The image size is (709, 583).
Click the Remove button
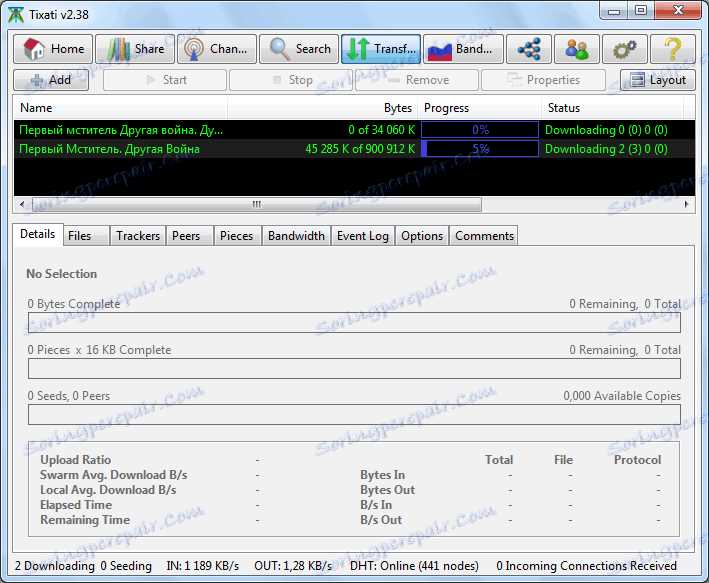(417, 80)
